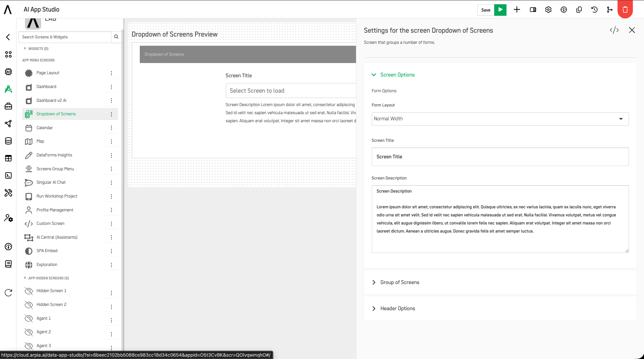
Task: Click the search magnifier icon
Action: (116, 37)
